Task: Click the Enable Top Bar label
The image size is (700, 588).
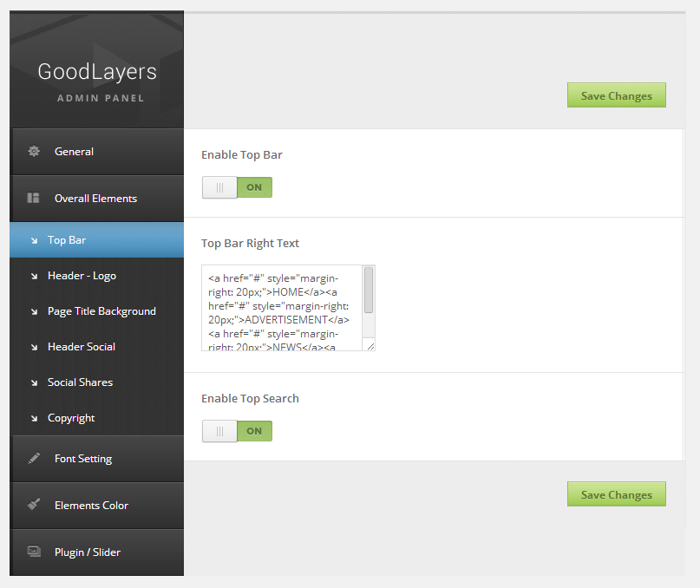Action: click(241, 155)
